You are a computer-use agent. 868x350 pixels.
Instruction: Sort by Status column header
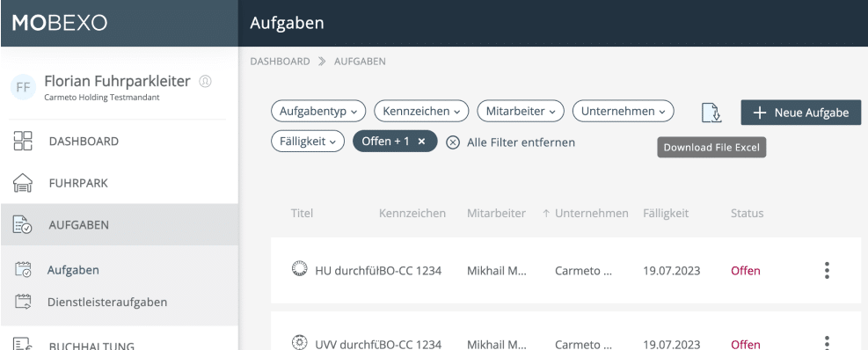tap(747, 213)
